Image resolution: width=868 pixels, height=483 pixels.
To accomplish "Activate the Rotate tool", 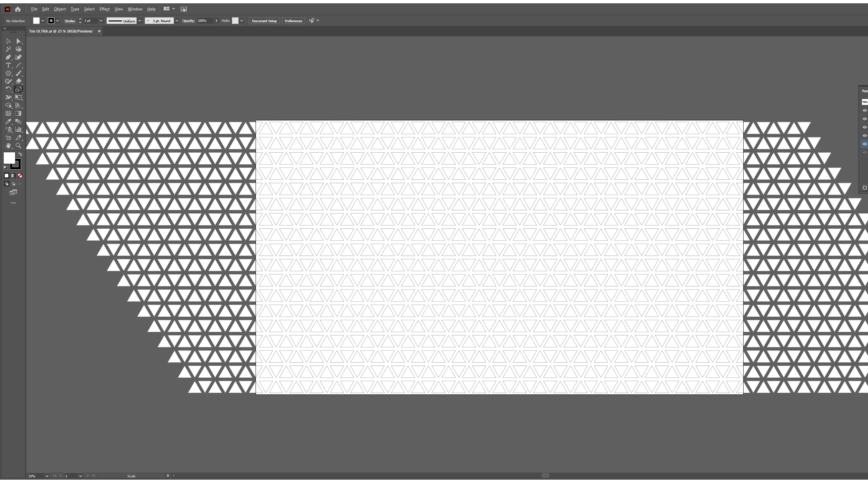I will click(8, 89).
